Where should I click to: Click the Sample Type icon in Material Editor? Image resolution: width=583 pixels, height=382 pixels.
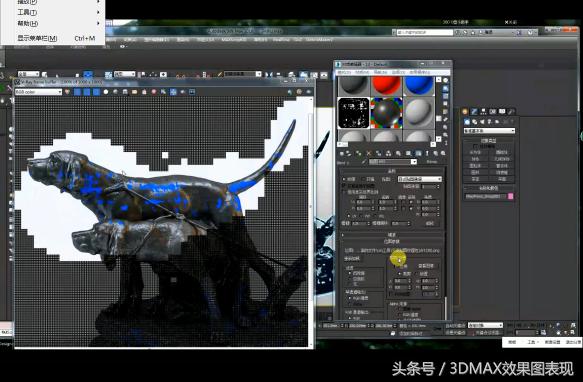coord(445,80)
